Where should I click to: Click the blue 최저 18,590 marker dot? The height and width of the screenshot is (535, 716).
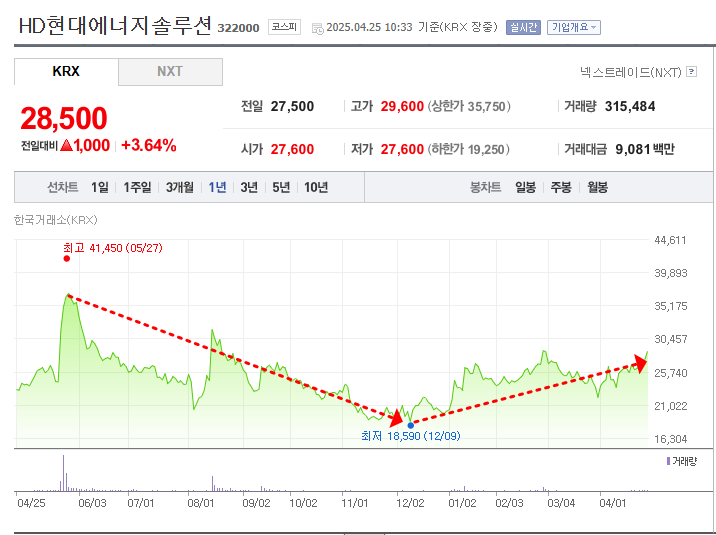pos(411,425)
